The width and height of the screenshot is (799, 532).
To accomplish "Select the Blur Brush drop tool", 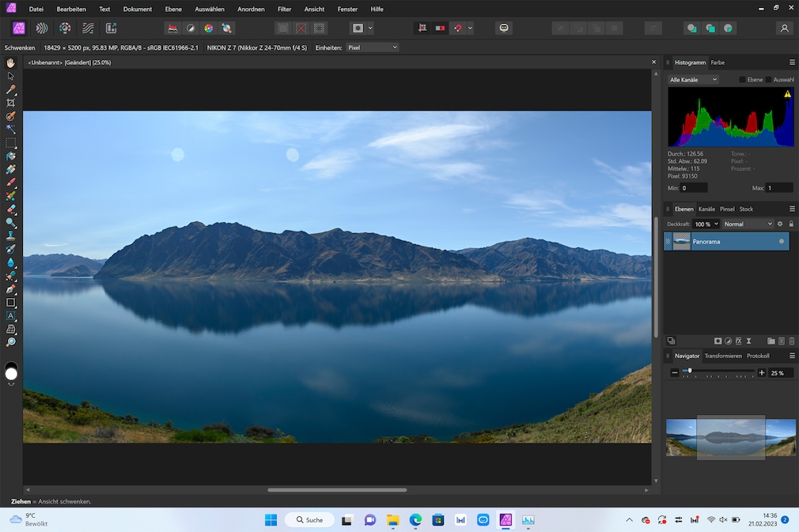I will [x=11, y=262].
